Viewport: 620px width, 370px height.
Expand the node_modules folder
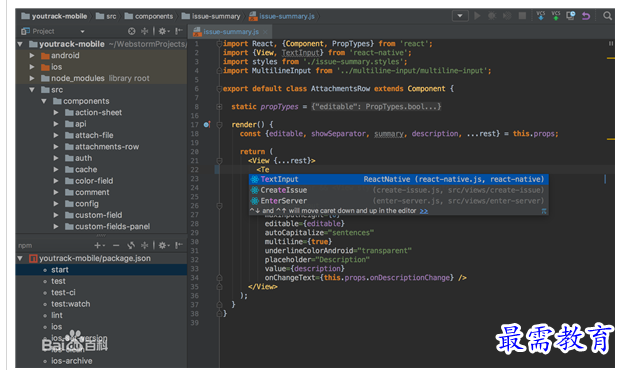click(32, 78)
